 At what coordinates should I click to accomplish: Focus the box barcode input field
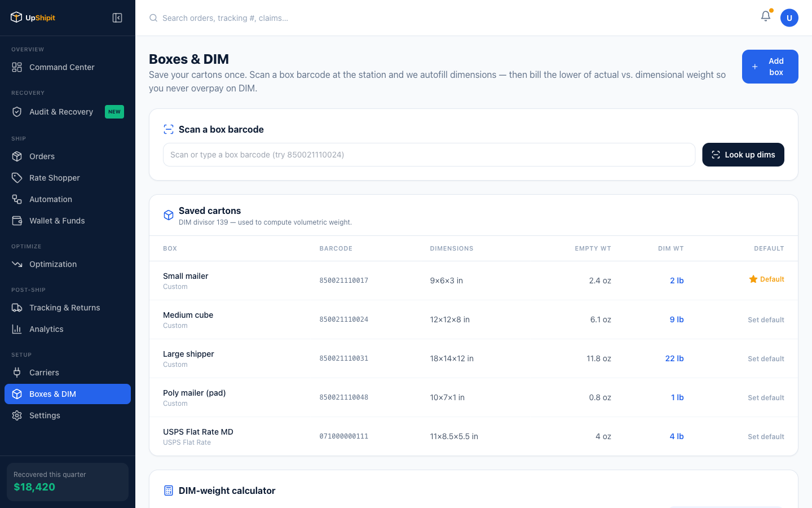[429, 155]
